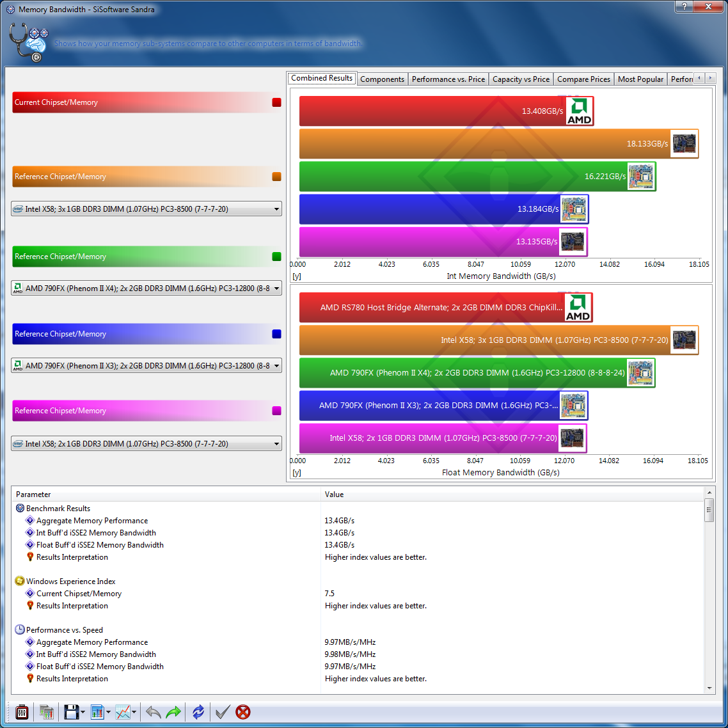Switch to the Combined Results tab

point(322,78)
